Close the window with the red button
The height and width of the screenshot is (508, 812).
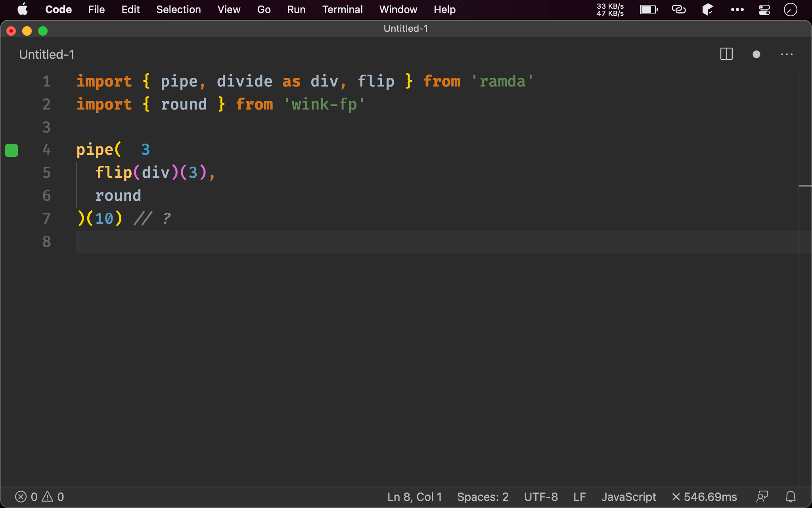click(x=11, y=31)
